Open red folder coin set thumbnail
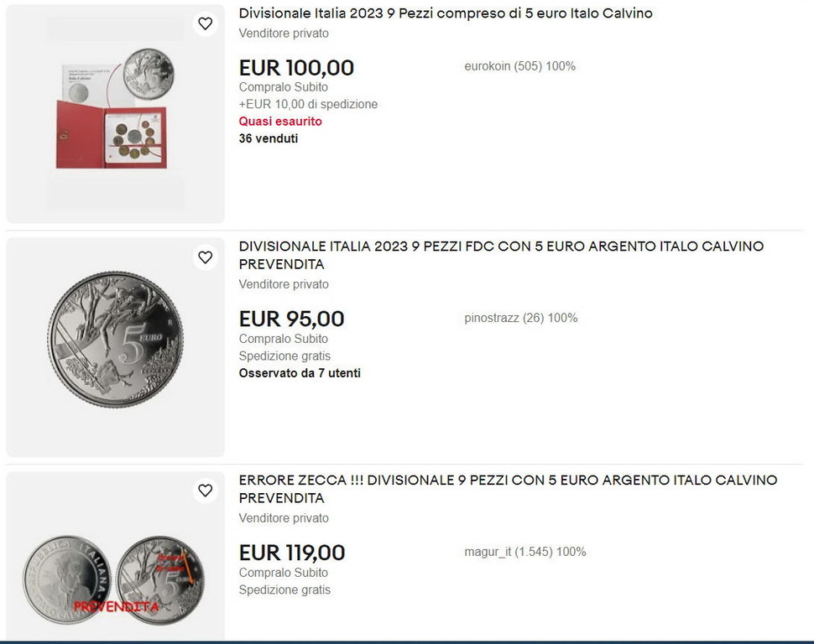This screenshot has height=644, width=814. tap(115, 113)
